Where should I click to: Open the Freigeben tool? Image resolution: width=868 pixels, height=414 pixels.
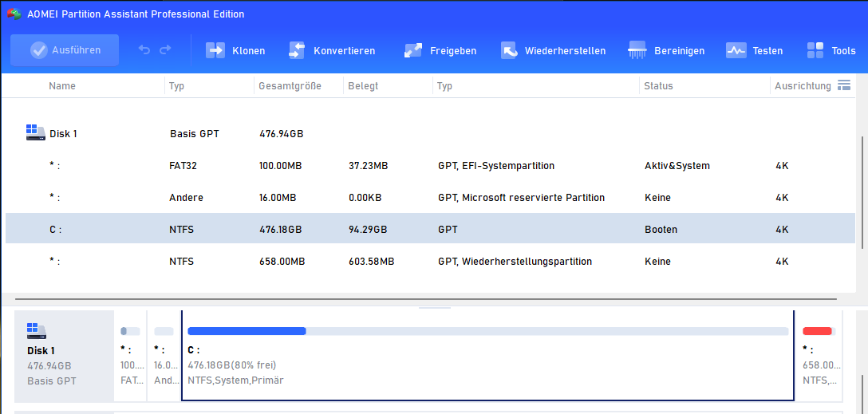[440, 51]
